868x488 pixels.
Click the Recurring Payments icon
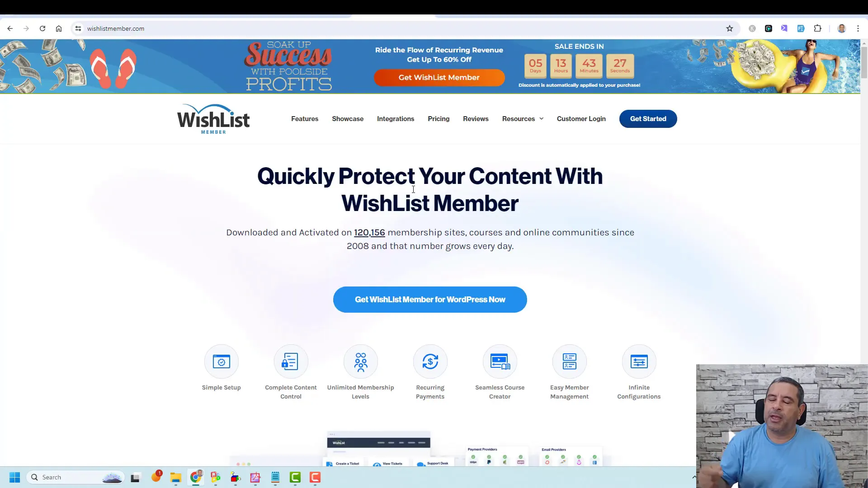[x=430, y=361]
